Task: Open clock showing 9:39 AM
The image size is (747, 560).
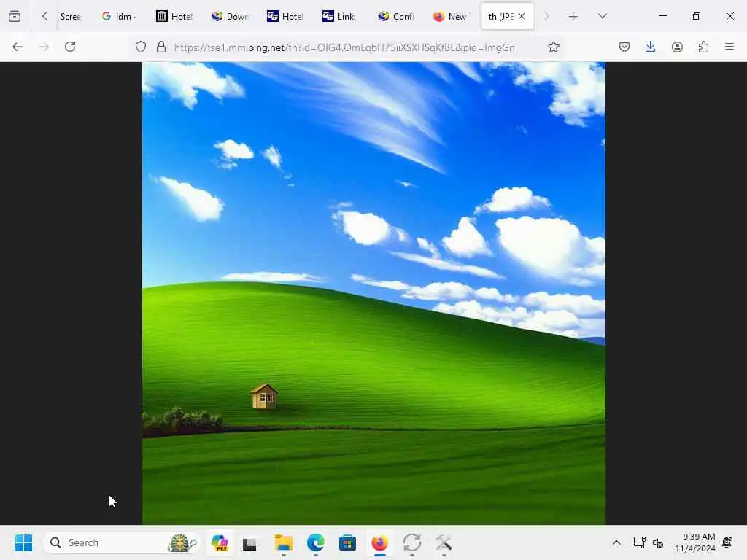Action: pyautogui.click(x=695, y=542)
